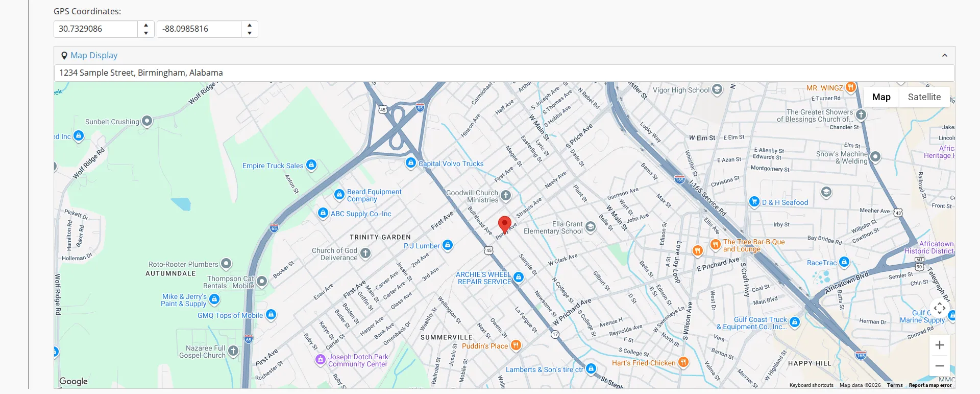This screenshot has width=980, height=394.
Task: Open D & H Seafood pin
Action: 754,201
